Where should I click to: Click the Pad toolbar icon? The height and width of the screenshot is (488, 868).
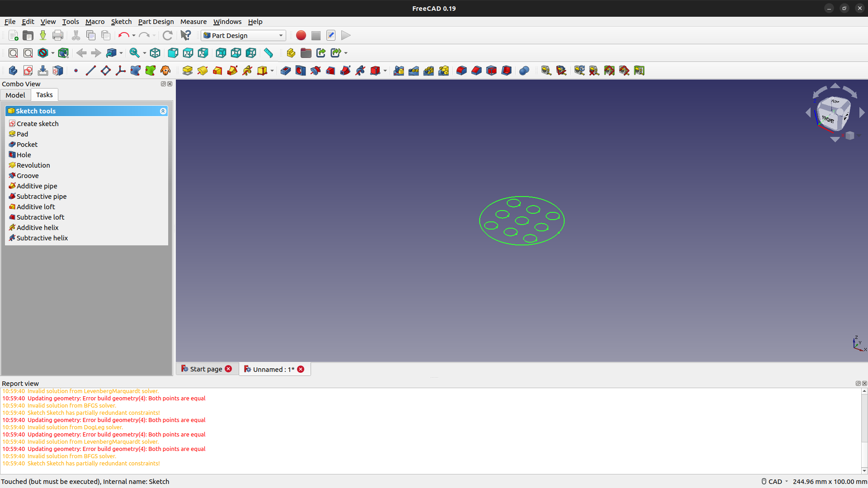187,70
